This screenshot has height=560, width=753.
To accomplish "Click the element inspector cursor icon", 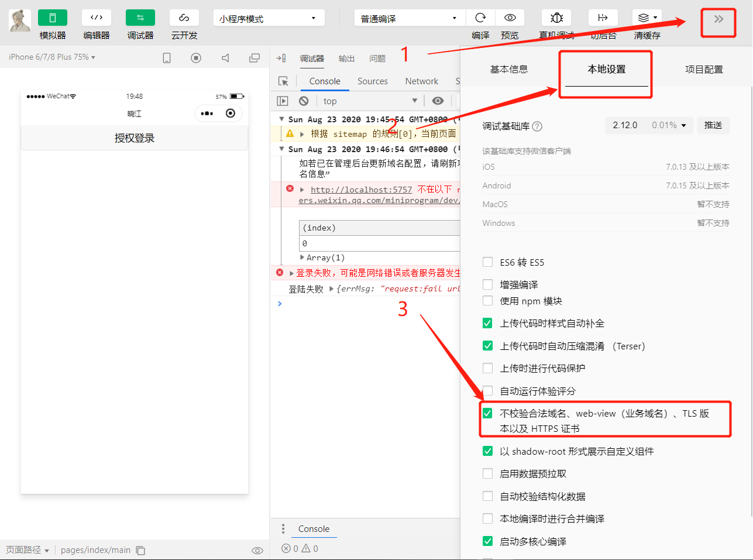I will [283, 81].
